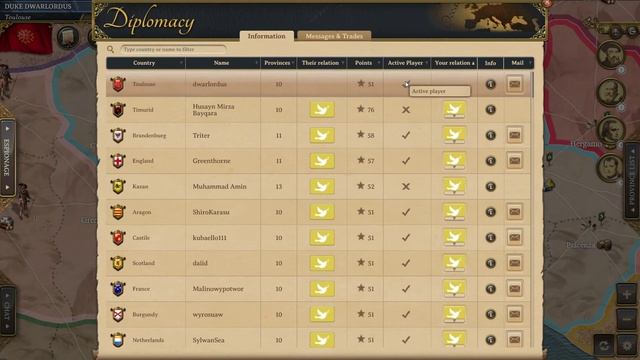This screenshot has height=360, width=640.
Task: Click the filter country or name field
Action: point(173,49)
